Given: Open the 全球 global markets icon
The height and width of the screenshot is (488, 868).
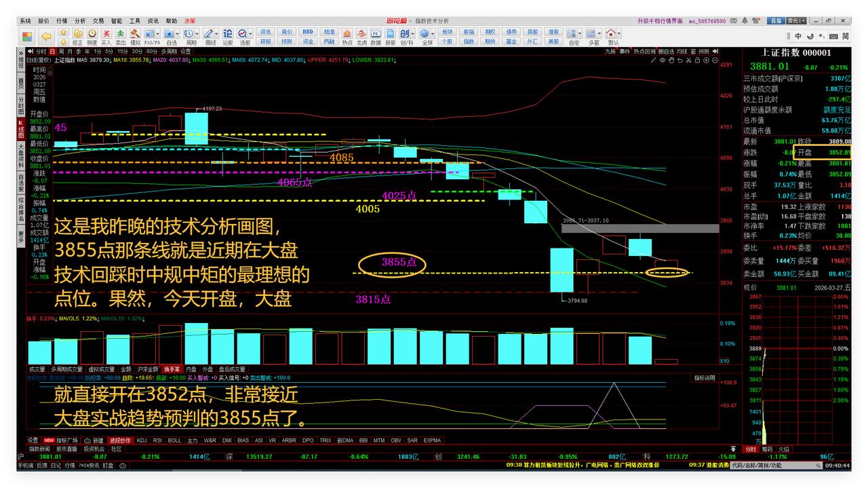Looking at the screenshot, I should click(x=425, y=33).
